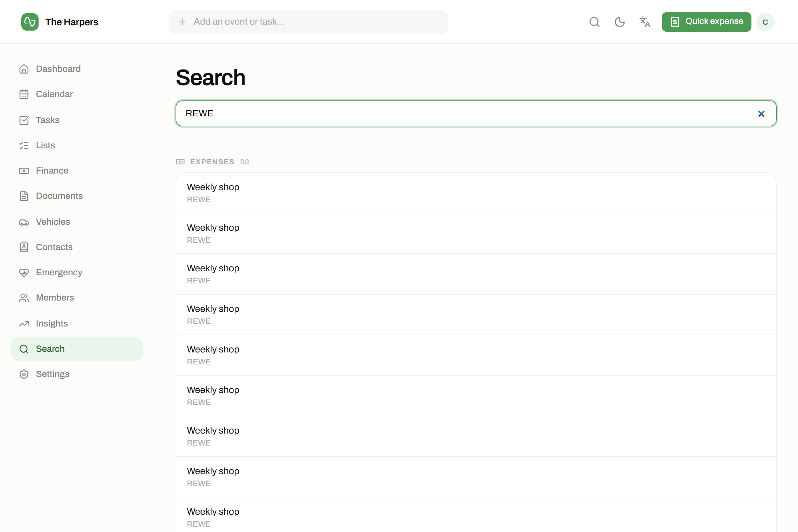Select Search in the sidebar
This screenshot has width=798, height=532.
click(x=77, y=349)
